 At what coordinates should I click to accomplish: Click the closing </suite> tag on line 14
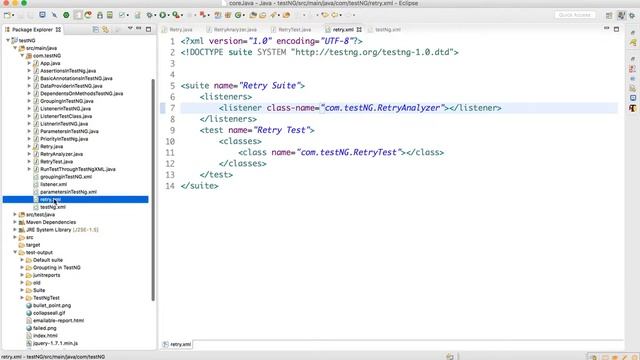click(200, 186)
